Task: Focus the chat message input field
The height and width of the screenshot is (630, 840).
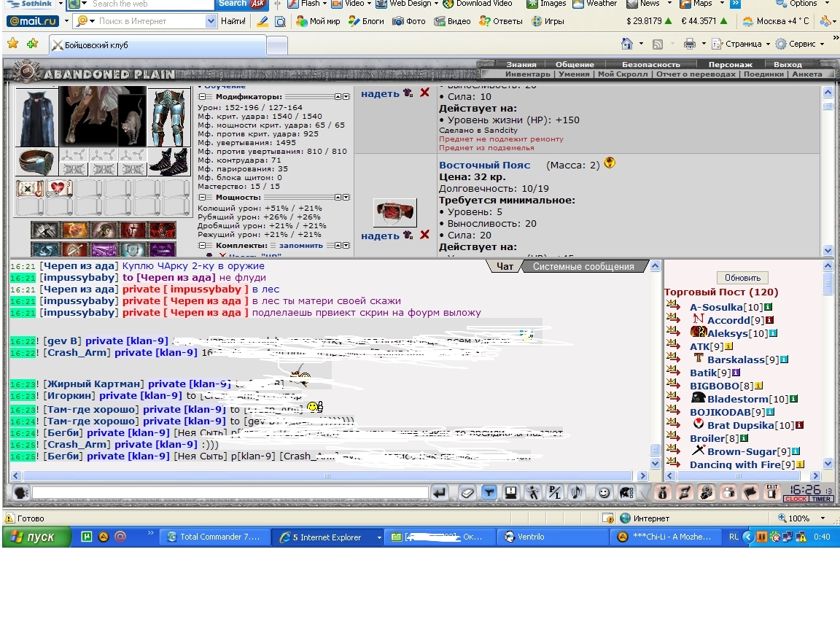Action: click(230, 492)
